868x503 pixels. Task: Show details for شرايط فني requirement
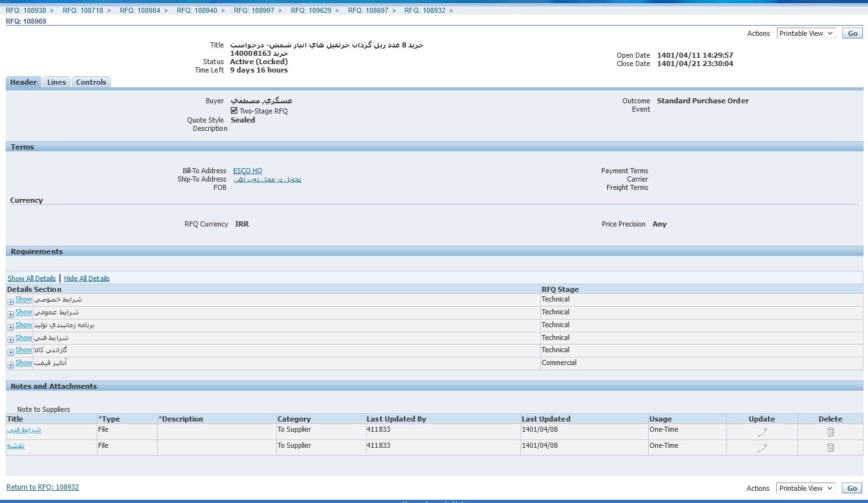24,337
